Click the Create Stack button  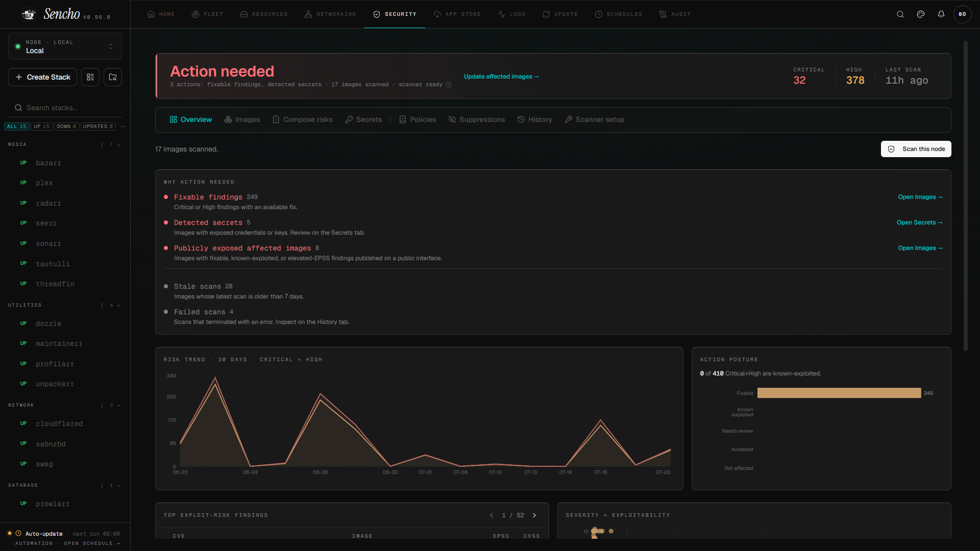pos(43,77)
